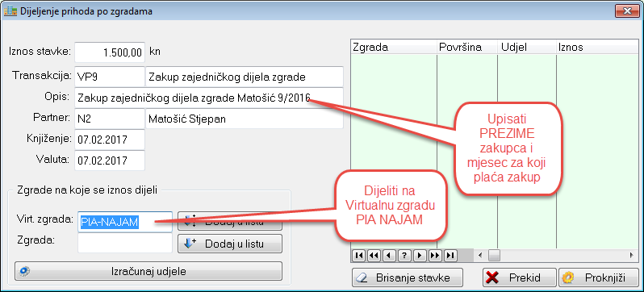Click the question mark navigator button
This screenshot has height=292, width=644.
pyautogui.click(x=404, y=256)
